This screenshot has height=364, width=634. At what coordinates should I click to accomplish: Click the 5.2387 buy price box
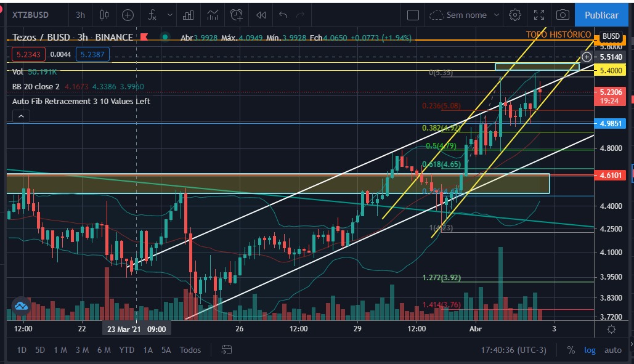point(92,54)
